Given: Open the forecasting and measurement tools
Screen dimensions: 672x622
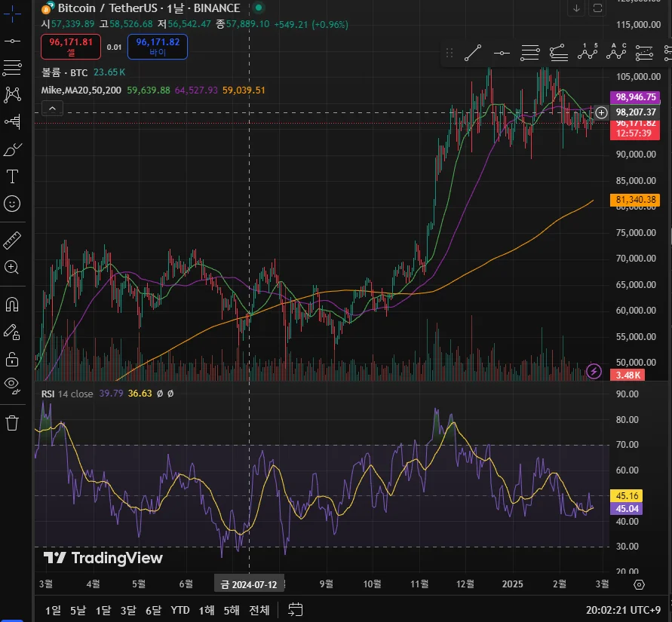Looking at the screenshot, I should click(12, 122).
